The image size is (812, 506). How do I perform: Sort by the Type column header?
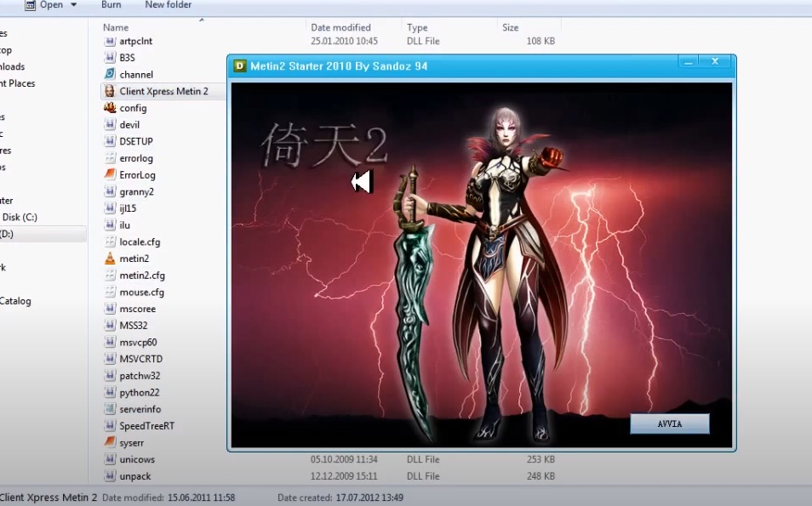417,27
